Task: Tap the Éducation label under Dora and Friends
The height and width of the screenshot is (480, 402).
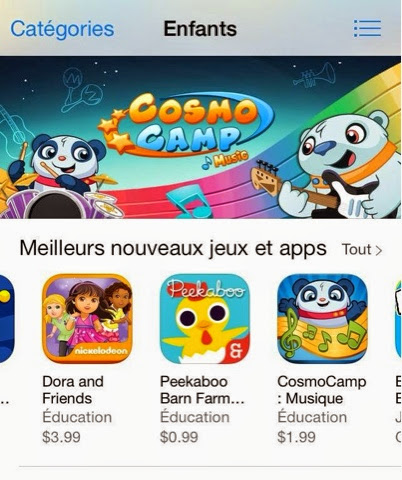Action: pyautogui.click(x=77, y=417)
